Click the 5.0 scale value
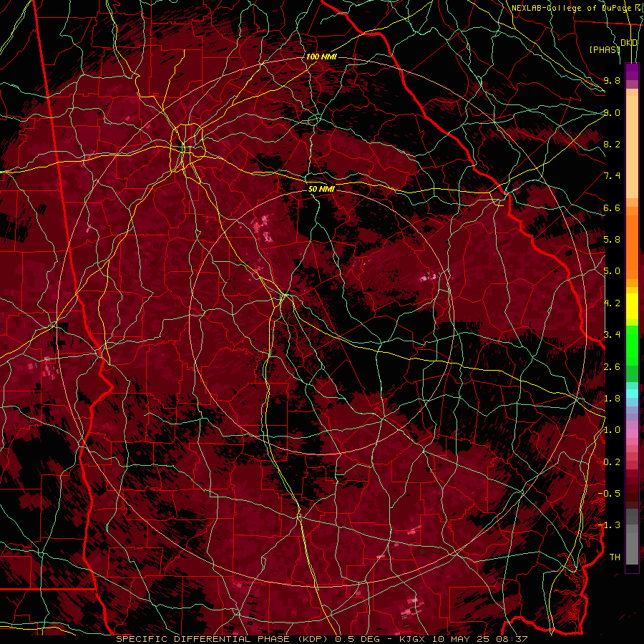This screenshot has height=644, width=644. pos(612,271)
